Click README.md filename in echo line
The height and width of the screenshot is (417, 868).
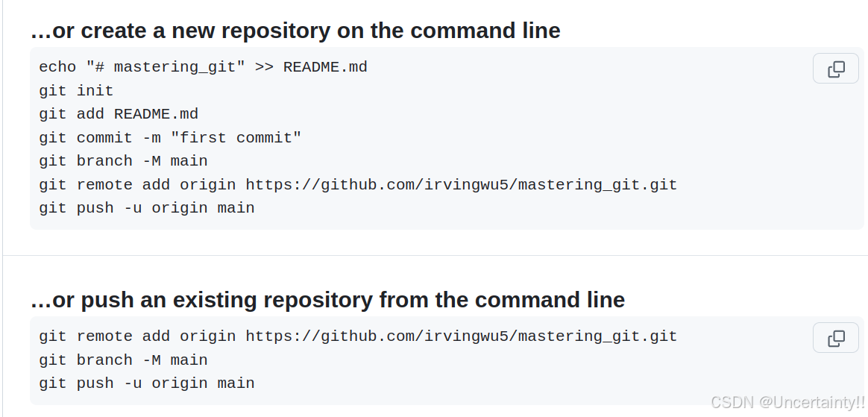point(325,67)
